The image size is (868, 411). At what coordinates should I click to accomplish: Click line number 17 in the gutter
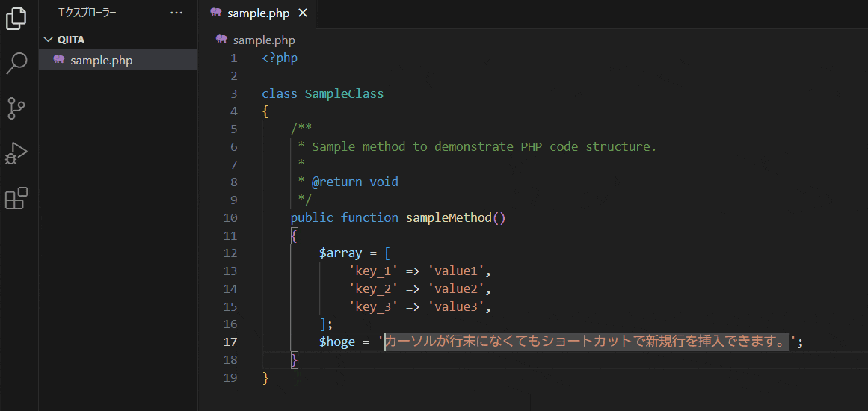(x=231, y=342)
